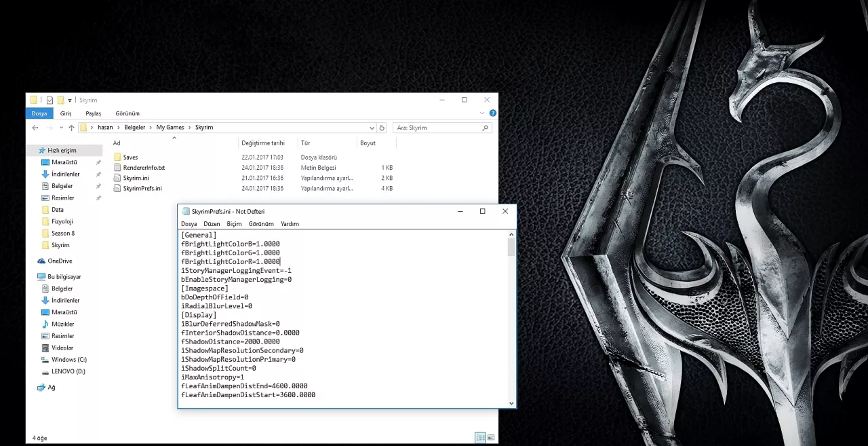This screenshot has height=446, width=868.
Task: Click the [Display] section line
Action: pos(199,315)
